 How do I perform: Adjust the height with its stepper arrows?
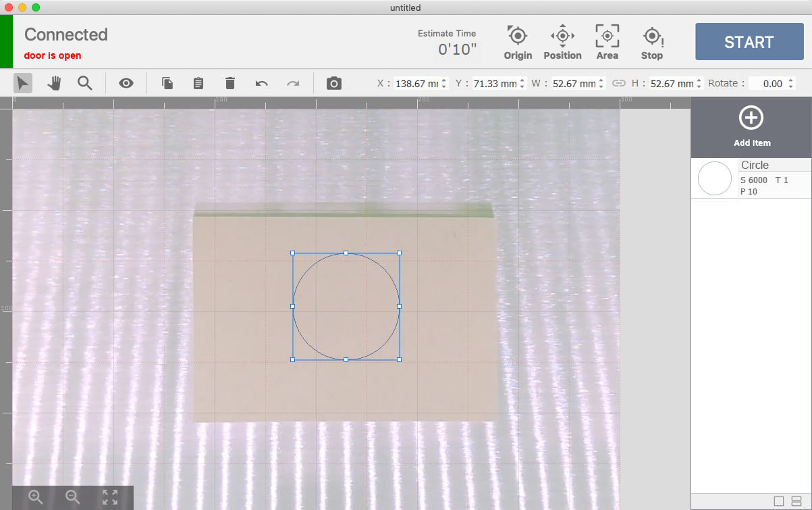tap(699, 84)
